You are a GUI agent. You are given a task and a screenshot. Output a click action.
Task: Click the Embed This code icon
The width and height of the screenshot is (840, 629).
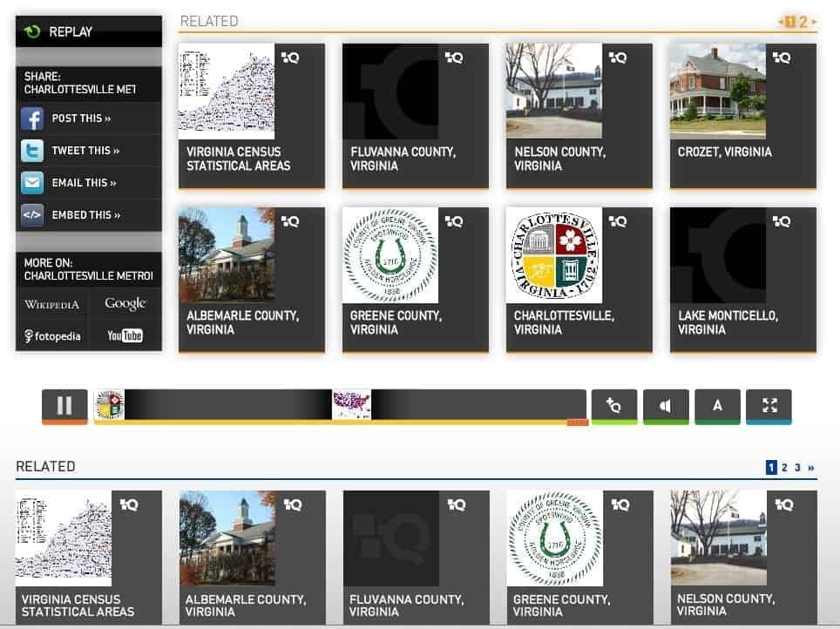coord(32,215)
